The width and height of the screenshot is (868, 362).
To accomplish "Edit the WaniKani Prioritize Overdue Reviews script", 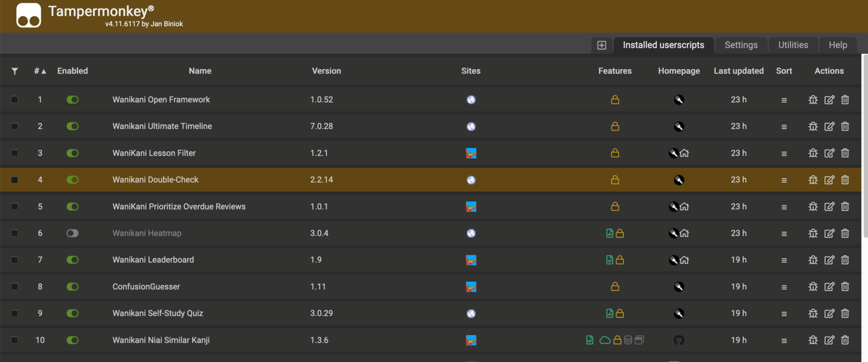I will (829, 207).
